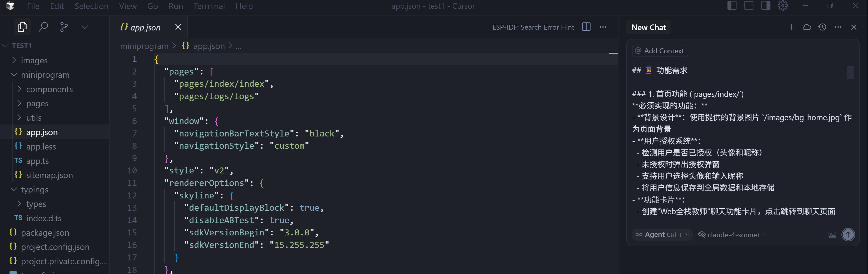Open chat panel more options ellipsis
This screenshot has height=274, width=868.
tap(838, 27)
